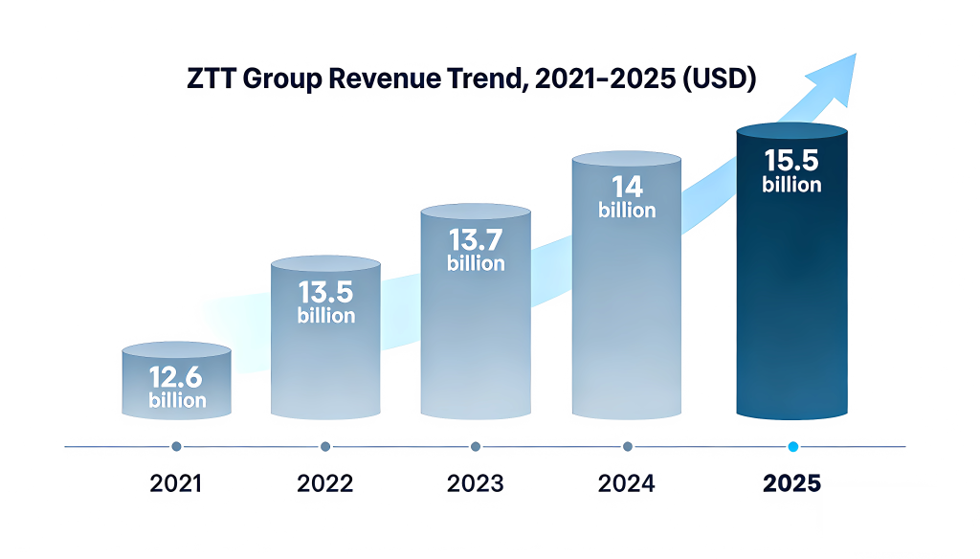Screen dimensions: 980x559
Task: Select the 15.5 billion value label
Action: pyautogui.click(x=791, y=172)
